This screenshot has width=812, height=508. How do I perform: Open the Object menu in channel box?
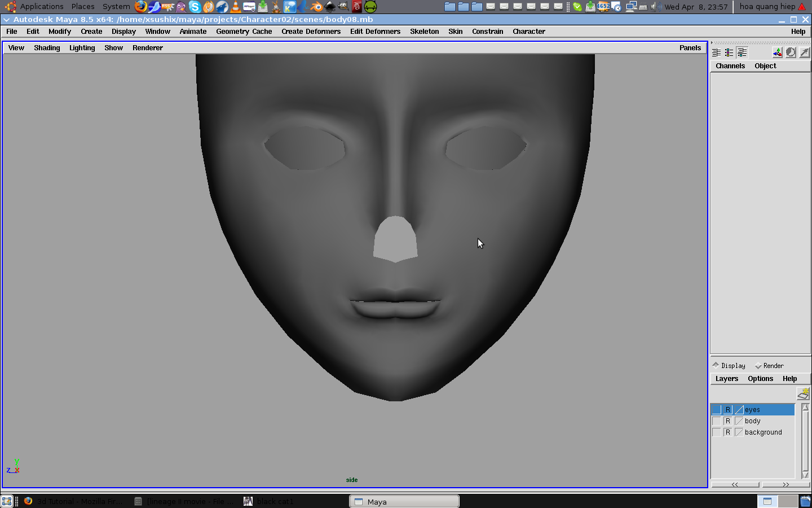[765, 66]
